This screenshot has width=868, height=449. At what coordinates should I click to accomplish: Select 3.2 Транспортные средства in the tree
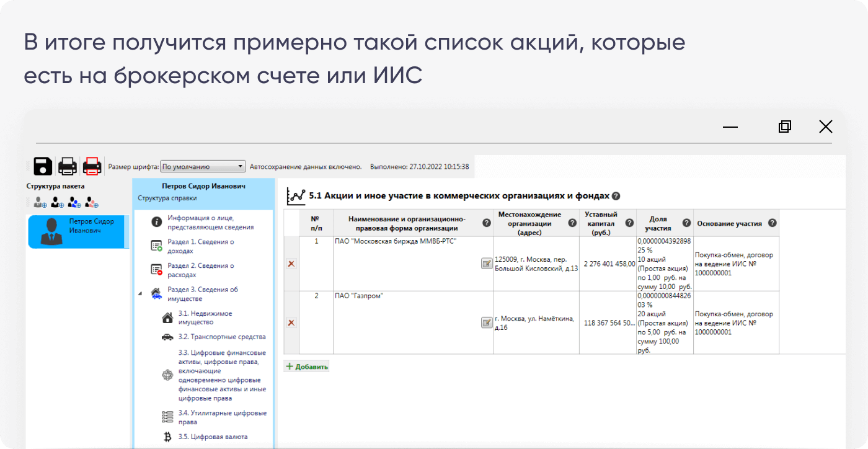tap(221, 337)
